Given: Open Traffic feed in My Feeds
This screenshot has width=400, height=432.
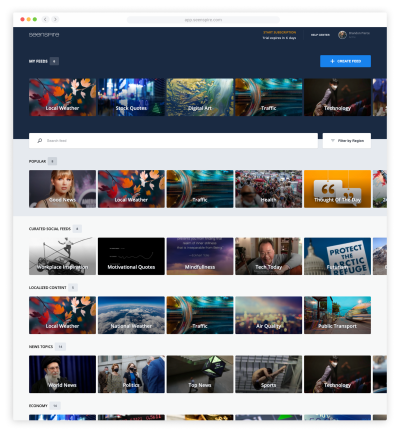Looking at the screenshot, I should click(269, 97).
